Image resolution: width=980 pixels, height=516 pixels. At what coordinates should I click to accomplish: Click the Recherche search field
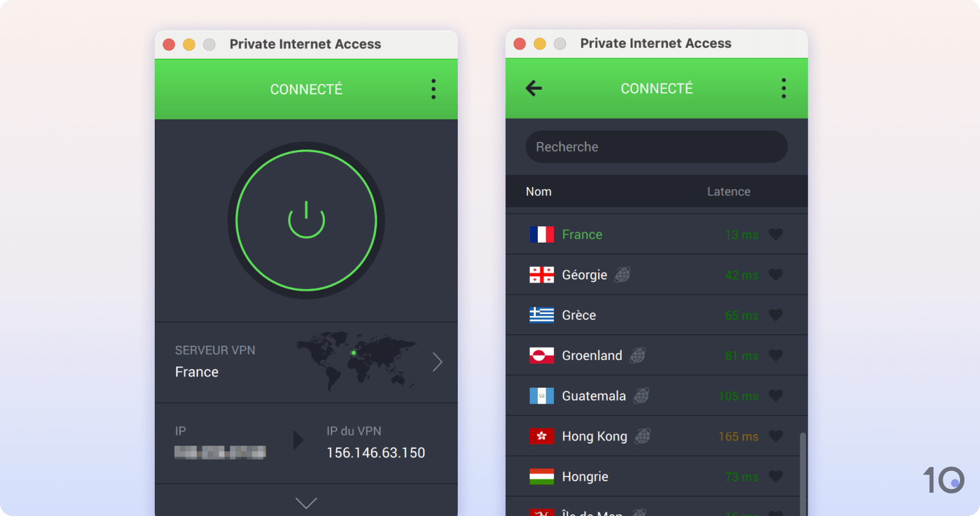click(656, 146)
